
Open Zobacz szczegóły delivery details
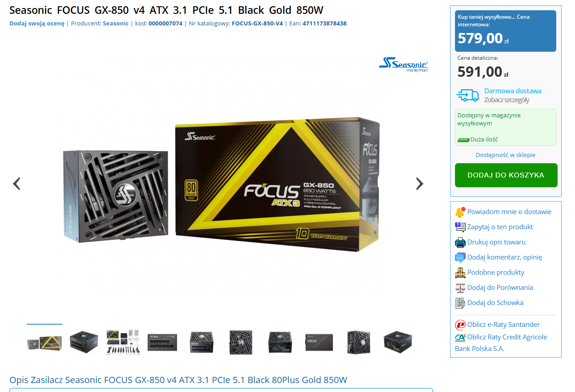(x=507, y=100)
